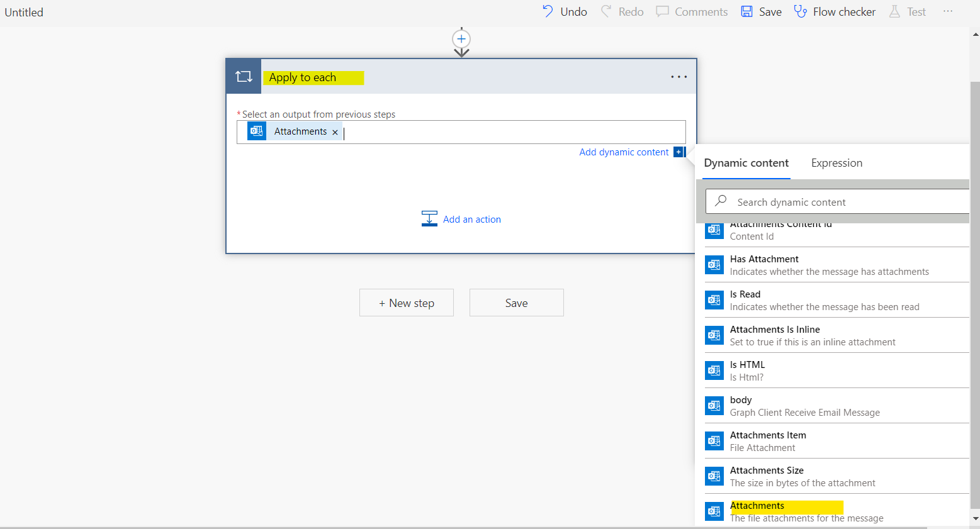The width and height of the screenshot is (980, 529).
Task: Click the Apply to each title
Action: tap(303, 77)
